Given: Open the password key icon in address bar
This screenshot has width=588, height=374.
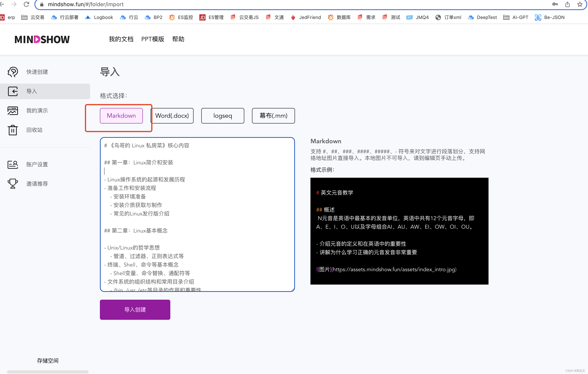Looking at the screenshot, I should point(555,4).
